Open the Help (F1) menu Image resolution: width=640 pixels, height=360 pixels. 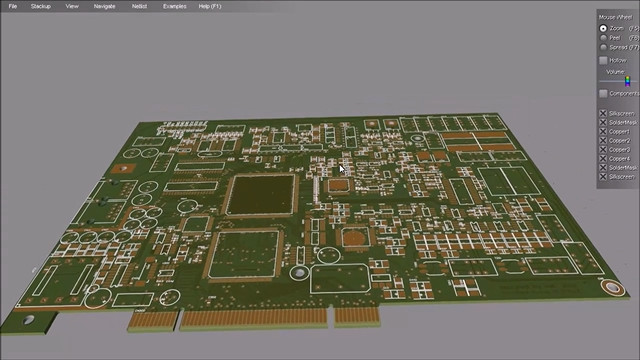pos(210,6)
